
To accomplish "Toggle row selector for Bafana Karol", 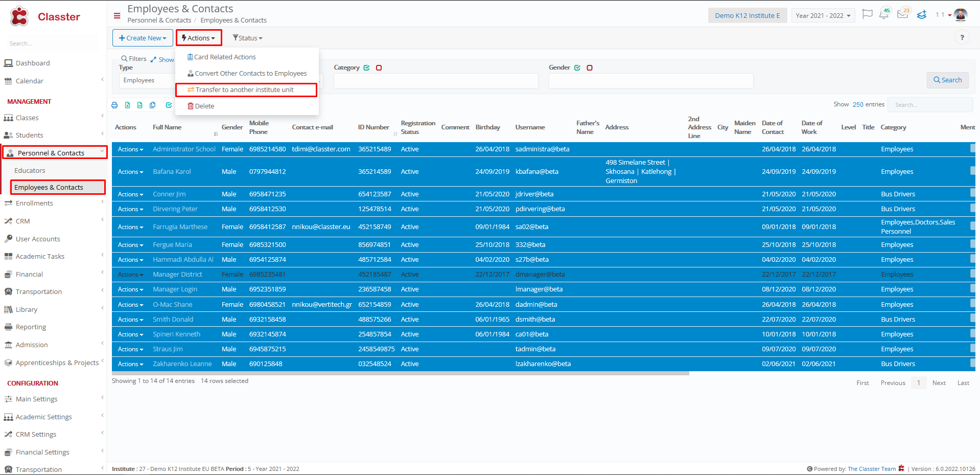I will (x=972, y=171).
